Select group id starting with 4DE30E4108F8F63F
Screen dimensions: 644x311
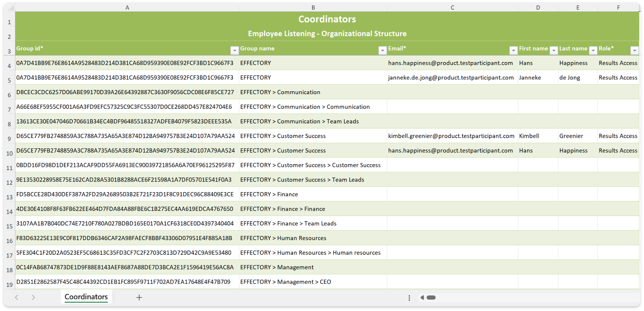(127, 209)
